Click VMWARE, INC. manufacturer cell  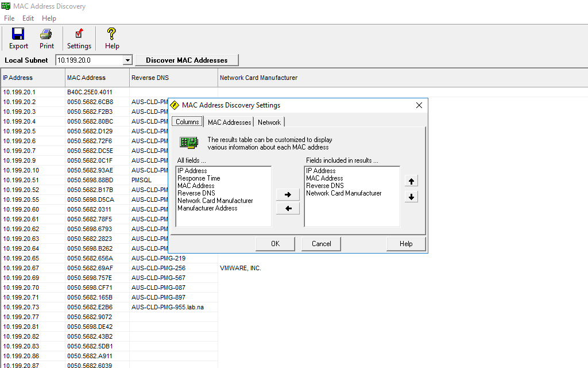pos(241,268)
